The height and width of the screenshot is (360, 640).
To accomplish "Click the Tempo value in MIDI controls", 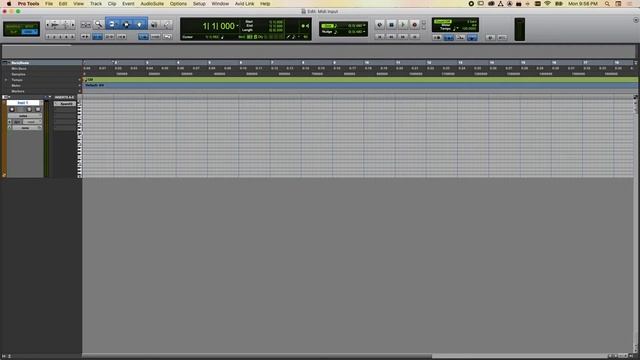I will click(x=469, y=29).
